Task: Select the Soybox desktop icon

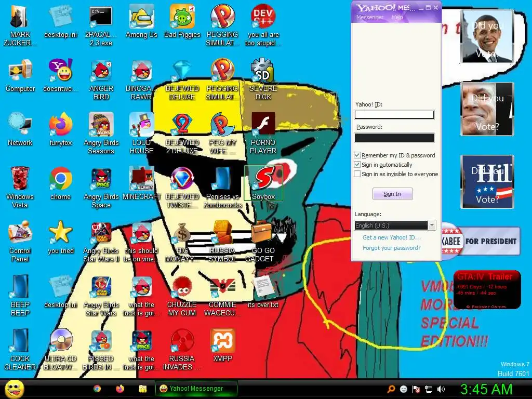Action: [263, 183]
